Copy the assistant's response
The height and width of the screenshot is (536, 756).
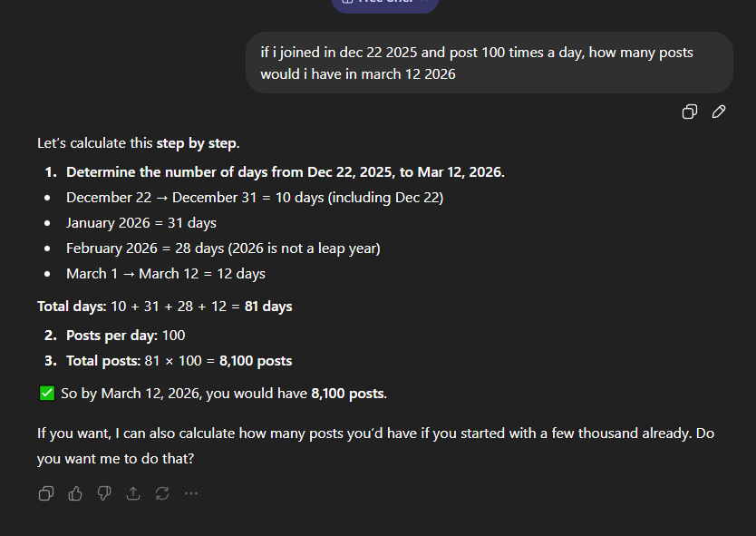click(x=46, y=493)
